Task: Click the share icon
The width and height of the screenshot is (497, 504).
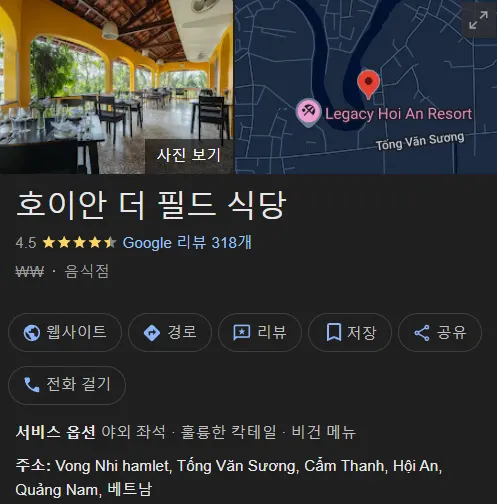Action: 422,333
